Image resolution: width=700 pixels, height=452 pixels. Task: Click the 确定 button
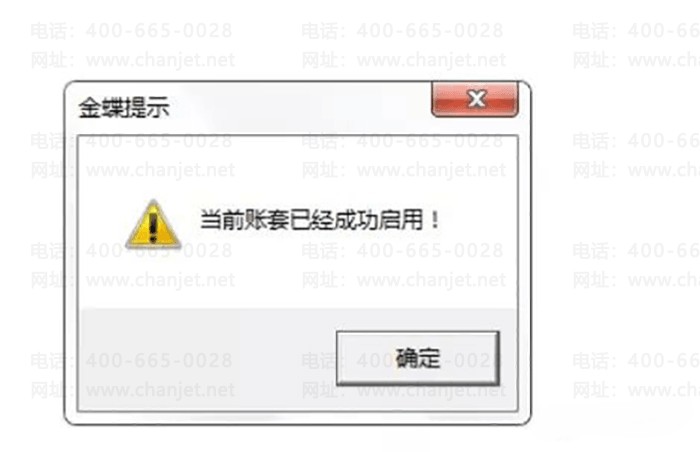point(417,358)
